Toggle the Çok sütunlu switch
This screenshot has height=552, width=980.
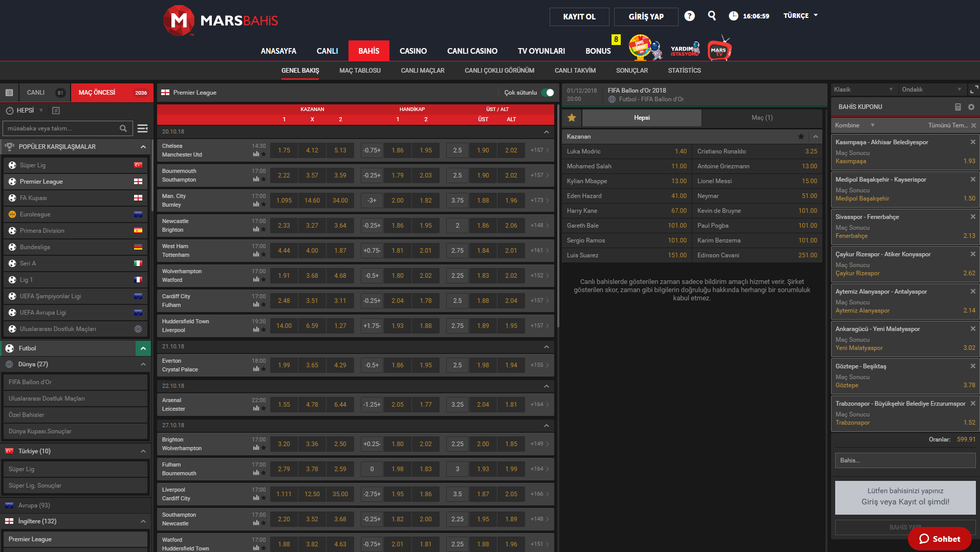(548, 93)
